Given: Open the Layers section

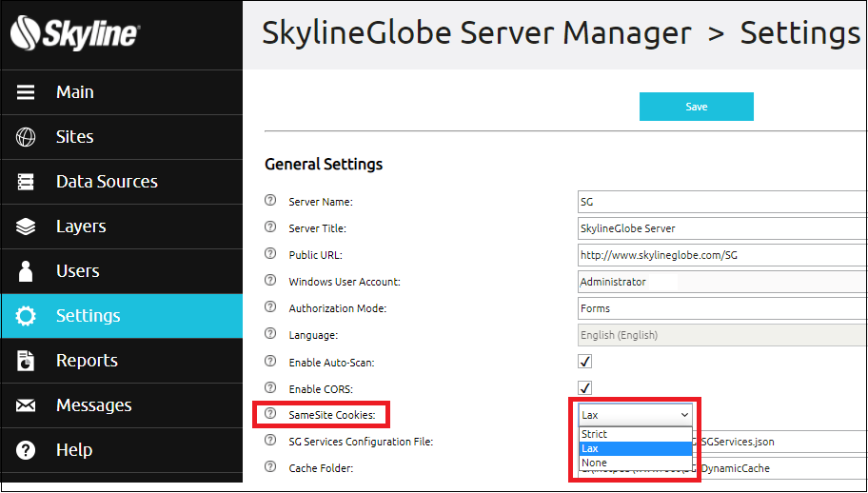Looking at the screenshot, I should tap(122, 227).
